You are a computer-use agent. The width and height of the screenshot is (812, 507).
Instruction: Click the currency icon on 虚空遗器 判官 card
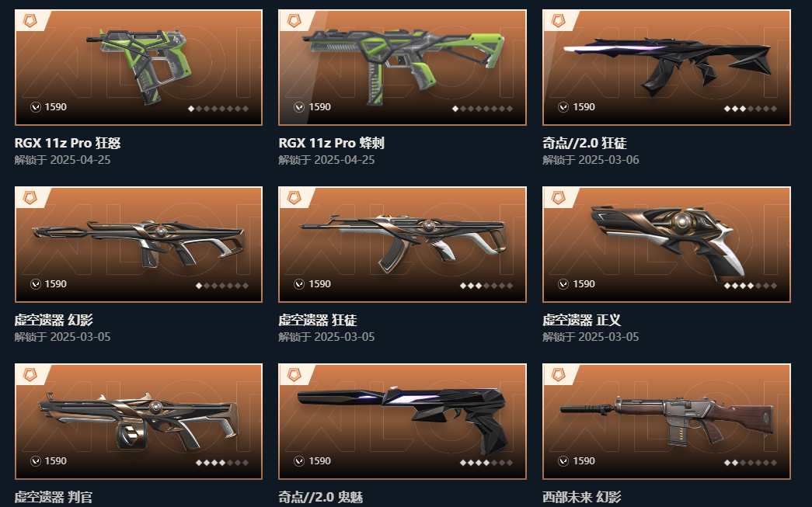click(x=35, y=461)
